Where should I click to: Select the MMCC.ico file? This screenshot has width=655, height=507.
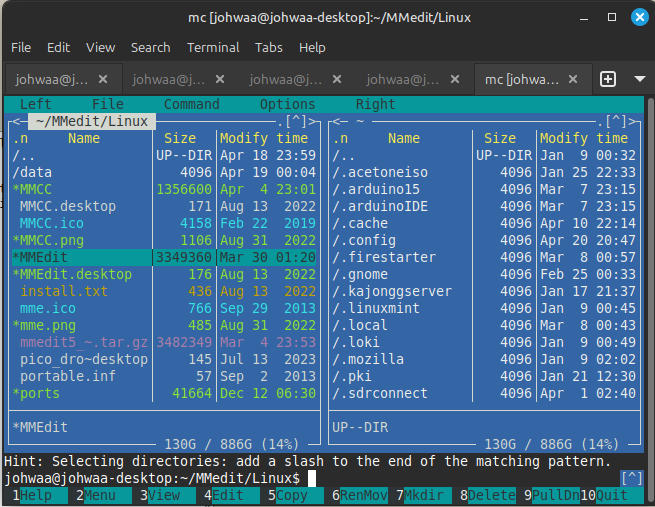click(x=53, y=223)
